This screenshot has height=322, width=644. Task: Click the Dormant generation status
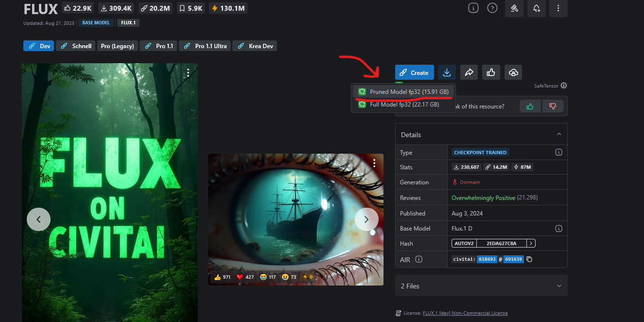(467, 182)
